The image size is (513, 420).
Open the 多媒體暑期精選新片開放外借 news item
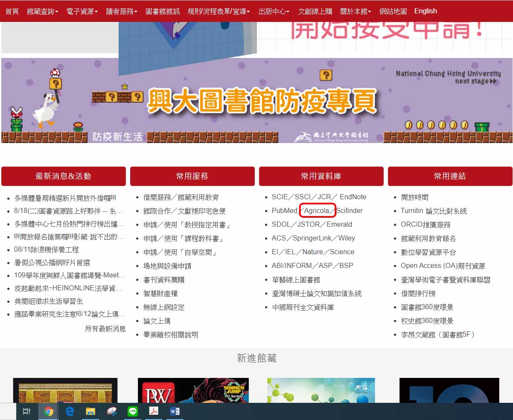click(65, 198)
